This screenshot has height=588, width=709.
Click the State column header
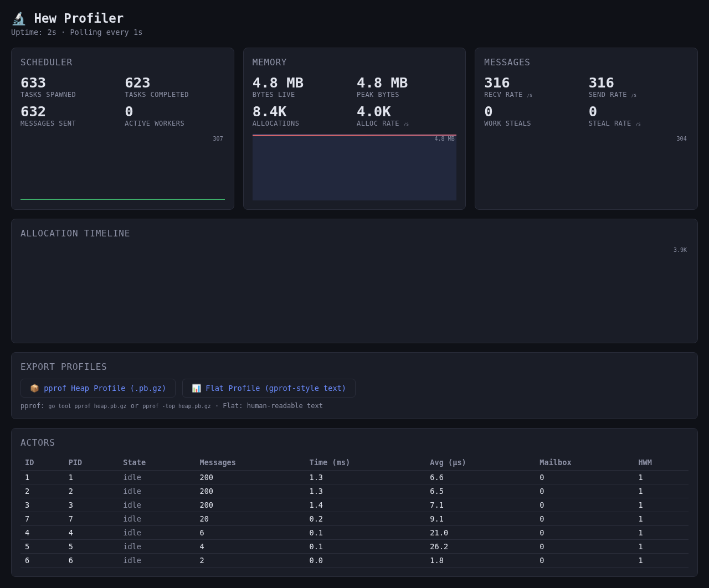click(x=134, y=462)
